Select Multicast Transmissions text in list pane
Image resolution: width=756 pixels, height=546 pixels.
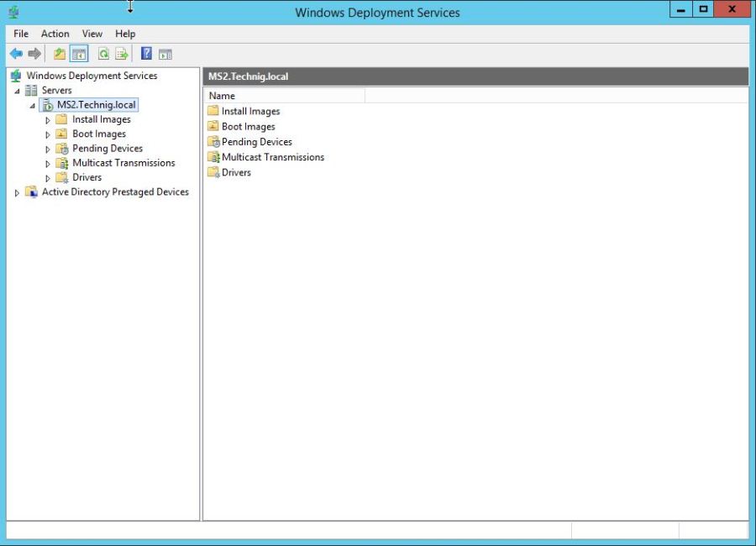tap(273, 157)
